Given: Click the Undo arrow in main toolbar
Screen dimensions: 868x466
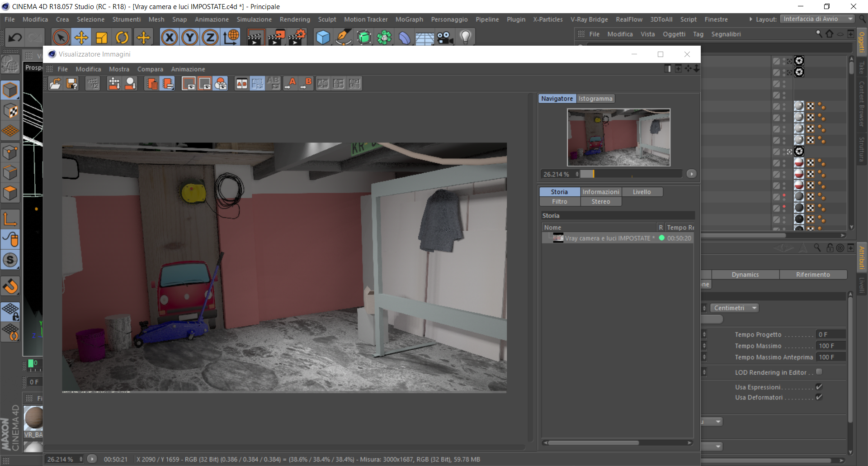Looking at the screenshot, I should click(x=15, y=38).
